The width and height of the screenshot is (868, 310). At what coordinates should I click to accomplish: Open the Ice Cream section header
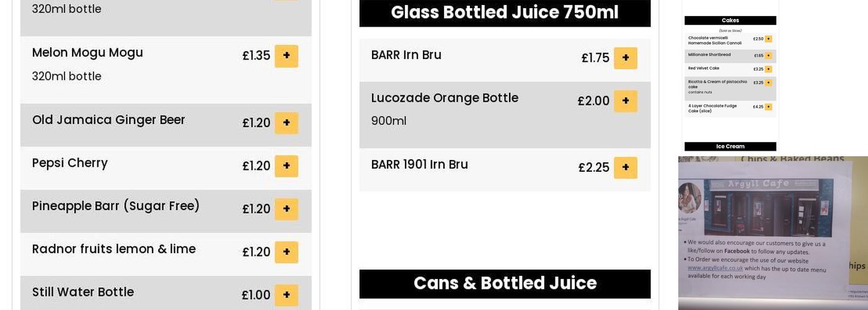(x=730, y=146)
